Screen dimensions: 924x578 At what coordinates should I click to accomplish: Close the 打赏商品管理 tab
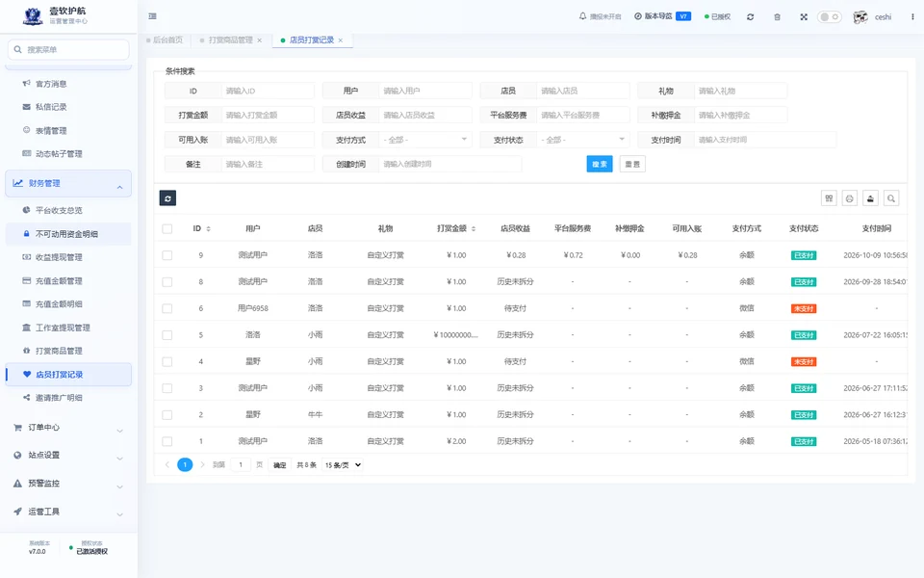click(259, 40)
